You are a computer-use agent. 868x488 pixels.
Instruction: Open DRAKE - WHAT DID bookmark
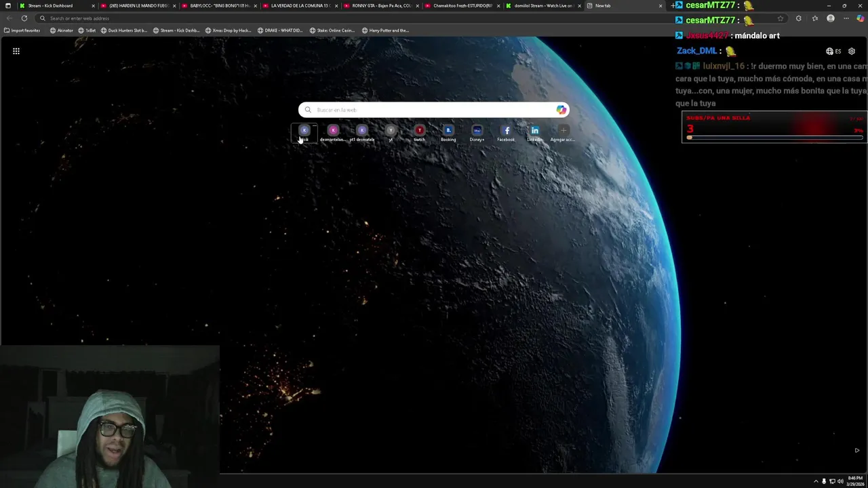point(280,30)
